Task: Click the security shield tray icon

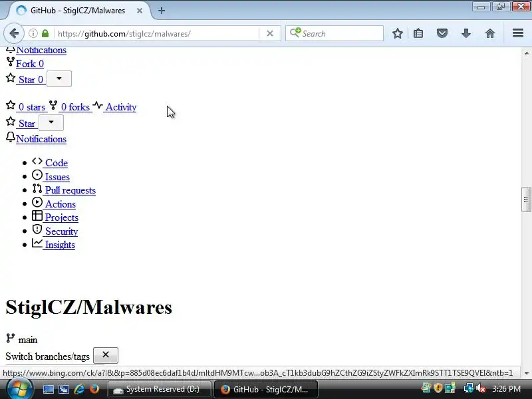Action: pos(438,388)
